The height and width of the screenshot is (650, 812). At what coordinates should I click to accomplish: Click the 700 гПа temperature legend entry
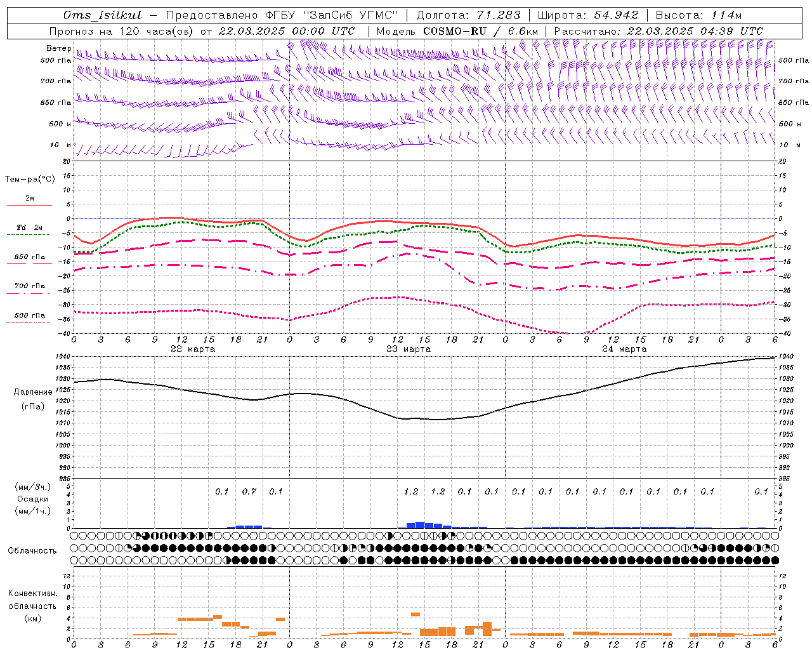point(30,286)
